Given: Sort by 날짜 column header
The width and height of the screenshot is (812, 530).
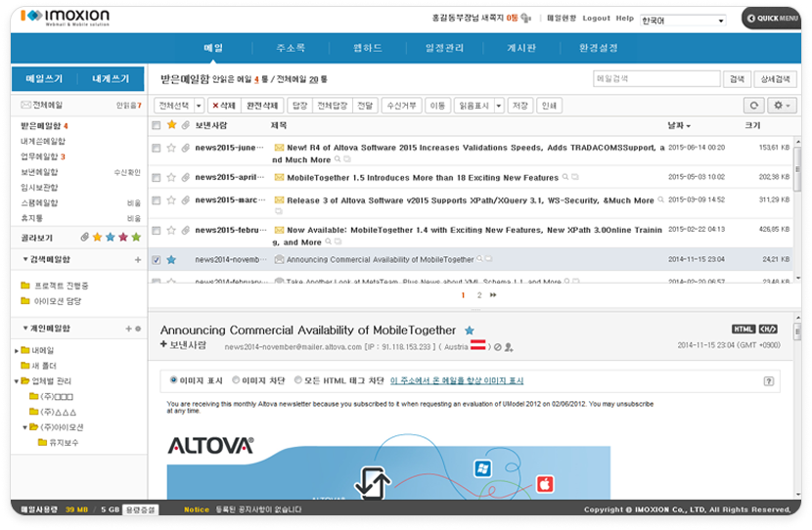Looking at the screenshot, I should pyautogui.click(x=678, y=125).
